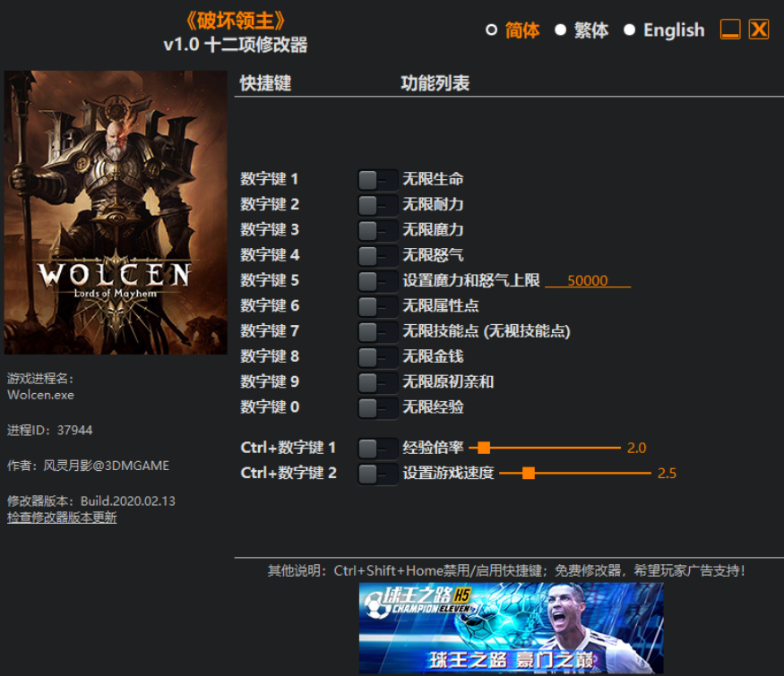
Task: Minimize the trainer window
Action: click(x=730, y=30)
